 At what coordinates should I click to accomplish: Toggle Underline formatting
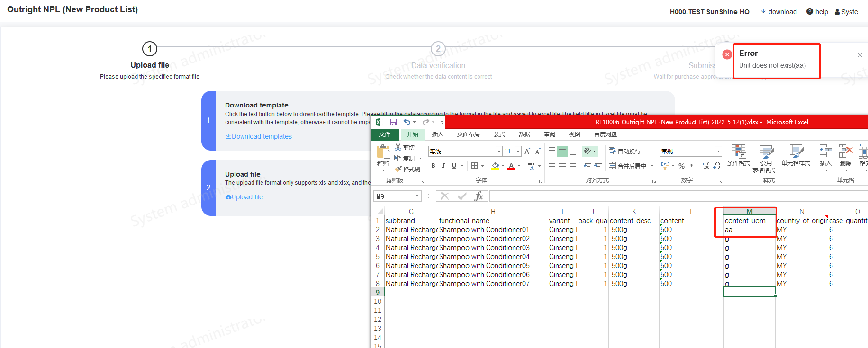coord(454,166)
